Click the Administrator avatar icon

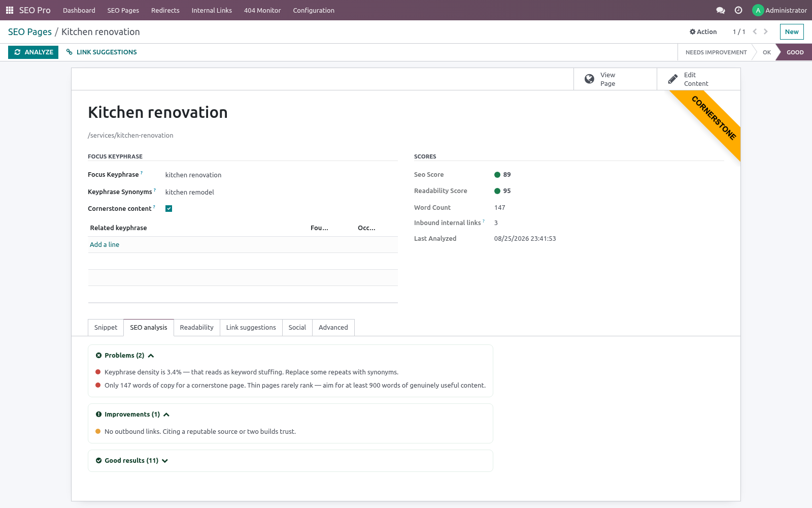pos(758,10)
